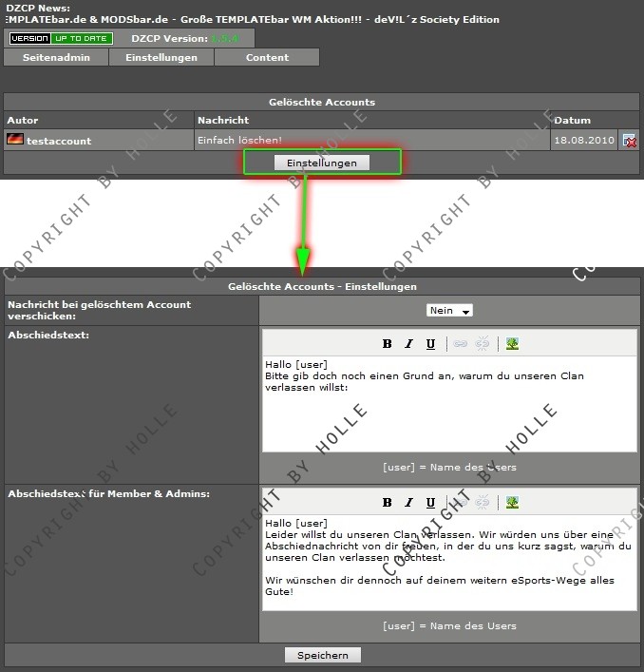
Task: Open the Content menu tab
Action: [x=267, y=57]
